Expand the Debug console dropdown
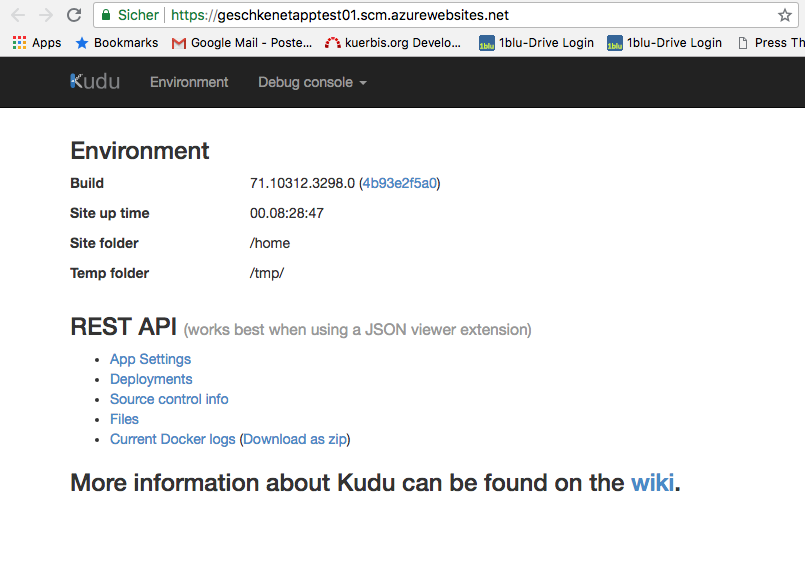Screen dimensions: 805x573 pyautogui.click(x=312, y=82)
